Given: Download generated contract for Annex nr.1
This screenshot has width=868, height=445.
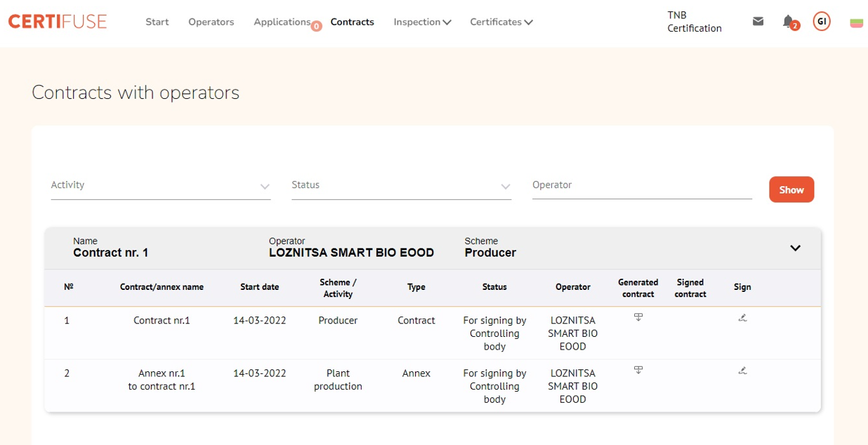Looking at the screenshot, I should pos(638,371).
